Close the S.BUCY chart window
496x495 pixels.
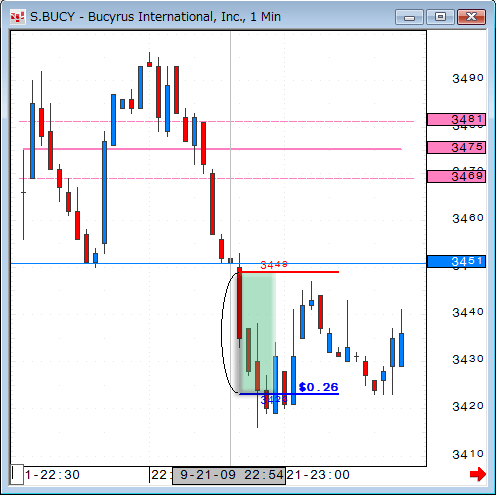pos(471,17)
